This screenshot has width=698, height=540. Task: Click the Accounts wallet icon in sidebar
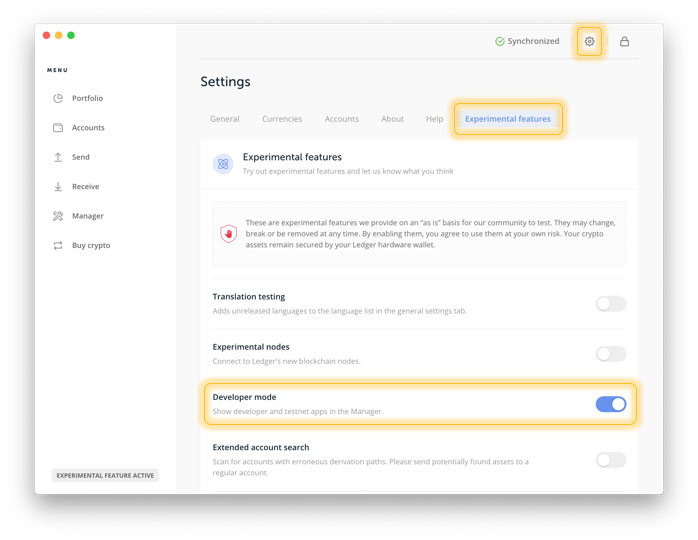(58, 128)
